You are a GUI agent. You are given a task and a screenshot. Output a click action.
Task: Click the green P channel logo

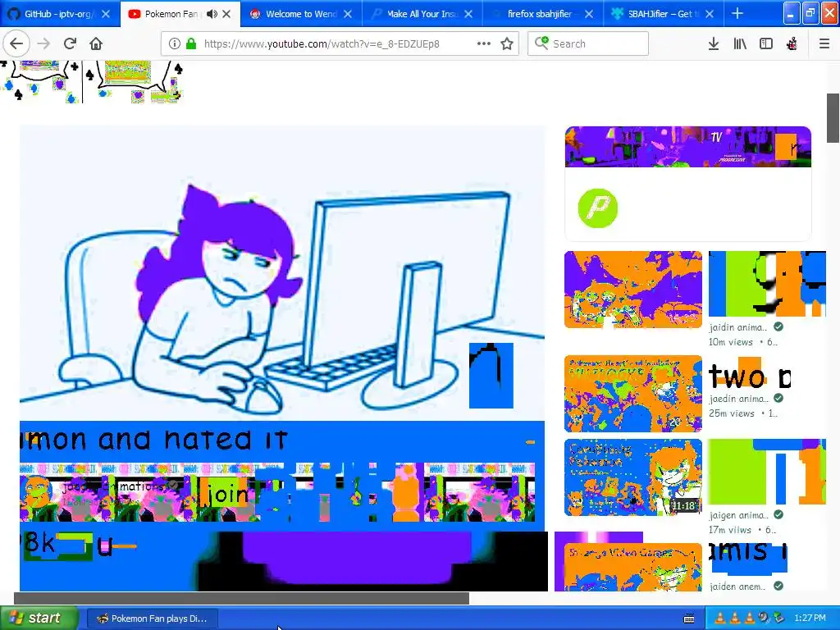click(x=598, y=208)
